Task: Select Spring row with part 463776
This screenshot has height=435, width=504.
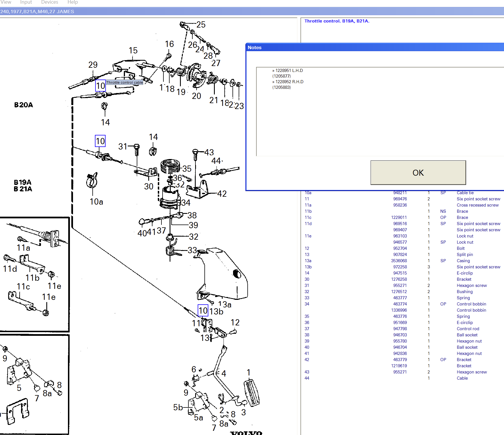Action: click(x=402, y=316)
